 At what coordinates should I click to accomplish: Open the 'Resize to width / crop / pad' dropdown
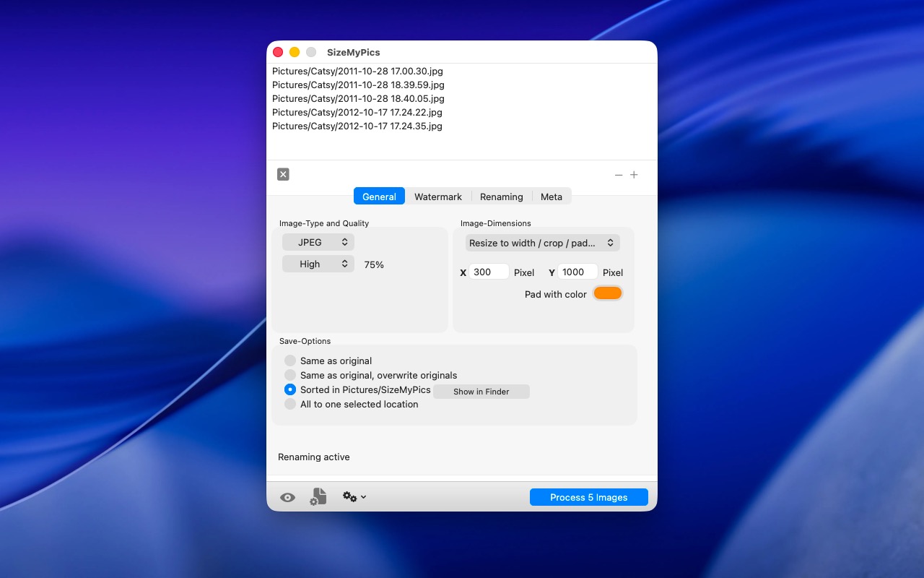(x=542, y=243)
